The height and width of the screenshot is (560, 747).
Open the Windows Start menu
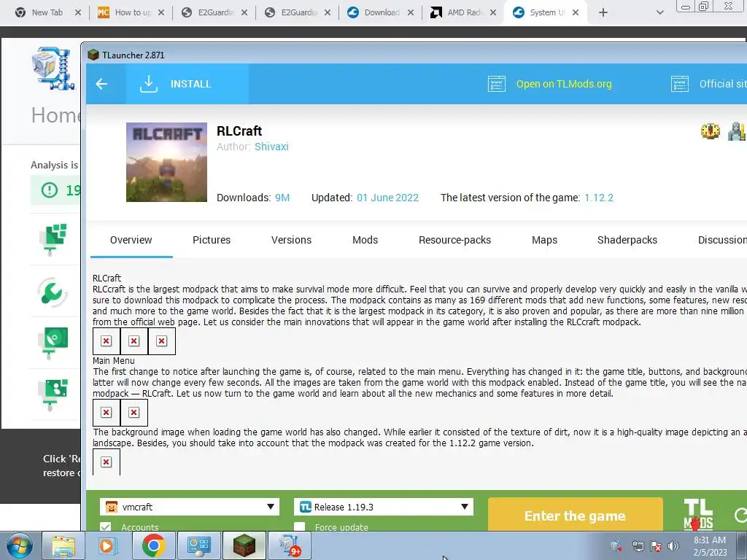tap(19, 545)
